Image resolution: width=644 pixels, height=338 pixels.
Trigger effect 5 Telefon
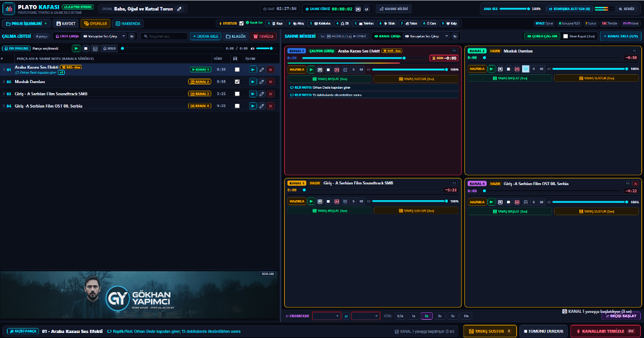[364, 23]
